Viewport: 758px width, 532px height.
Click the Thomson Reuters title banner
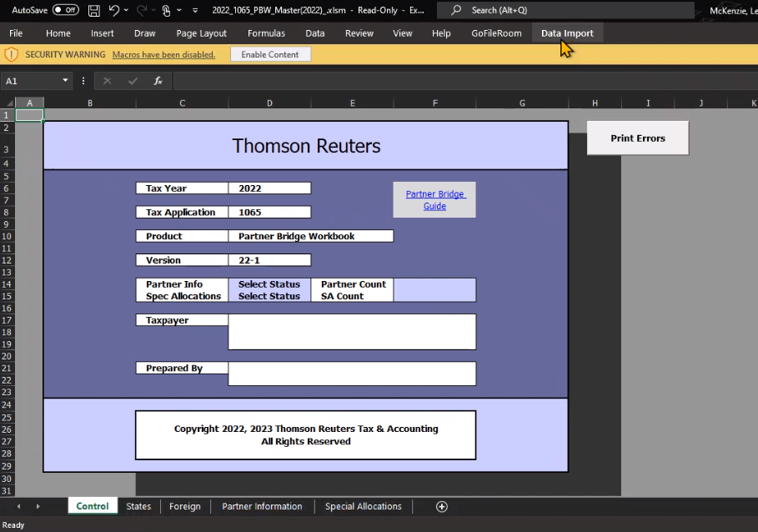tap(306, 145)
